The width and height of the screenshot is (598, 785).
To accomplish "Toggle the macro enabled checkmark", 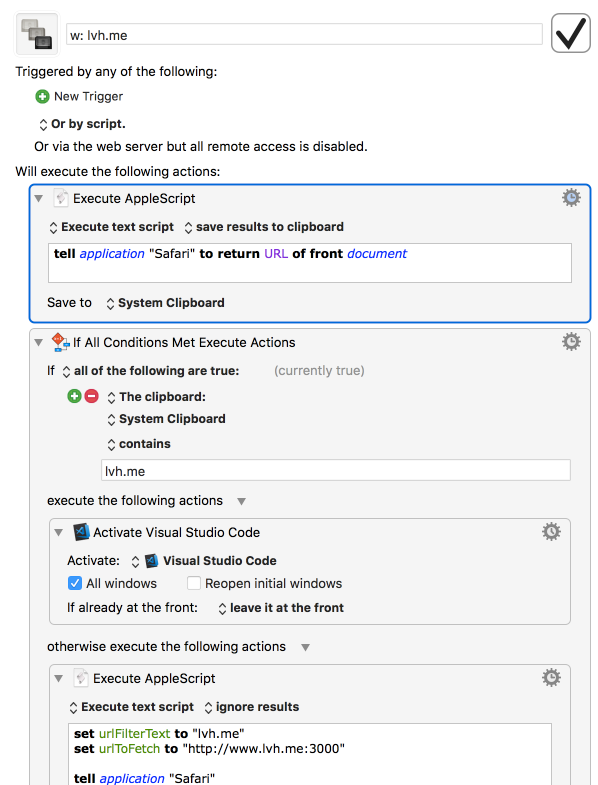I will click(x=570, y=33).
